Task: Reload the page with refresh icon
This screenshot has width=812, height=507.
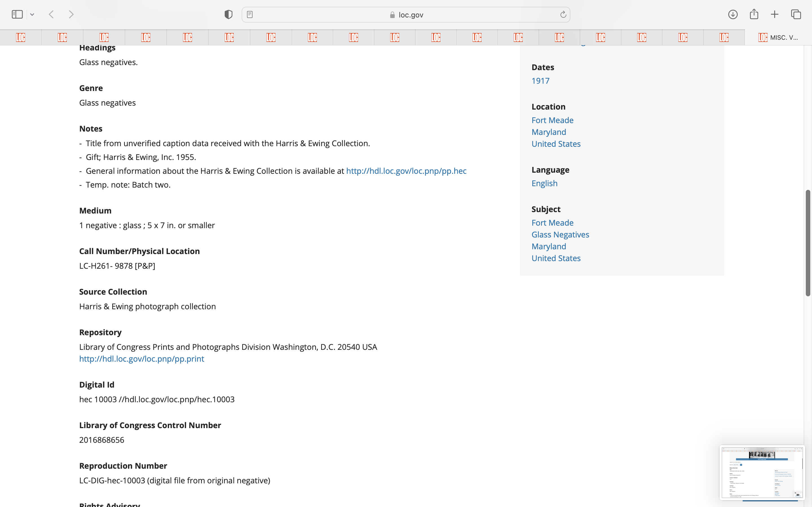Action: 563,14
